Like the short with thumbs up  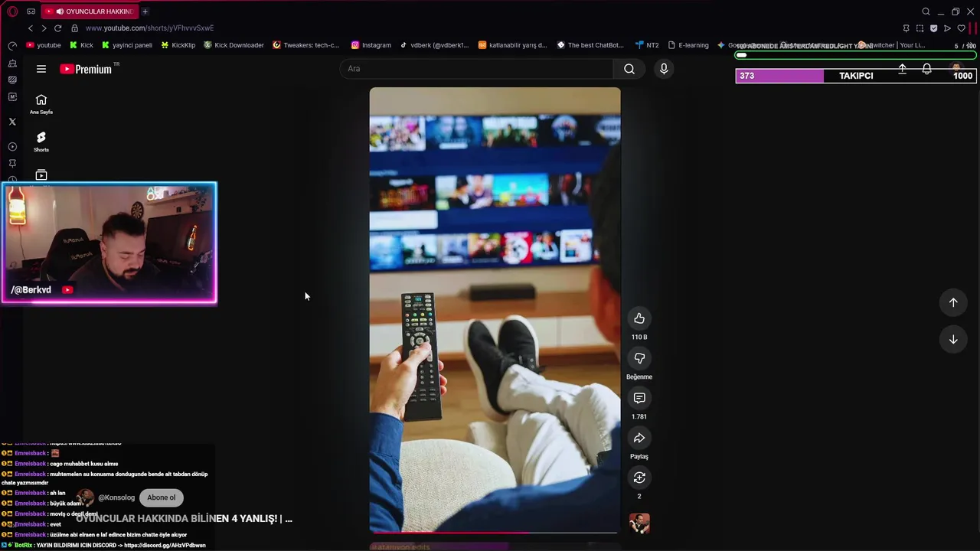click(639, 318)
